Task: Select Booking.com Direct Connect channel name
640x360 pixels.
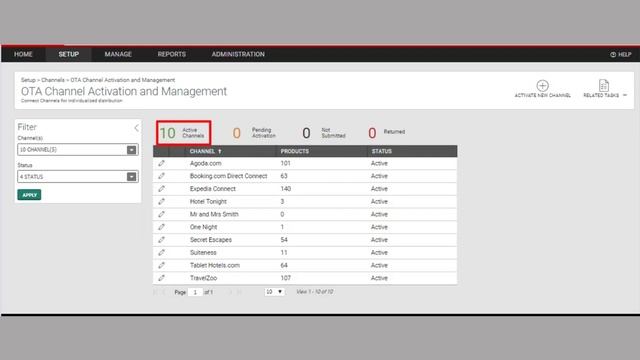Action: pyautogui.click(x=228, y=176)
